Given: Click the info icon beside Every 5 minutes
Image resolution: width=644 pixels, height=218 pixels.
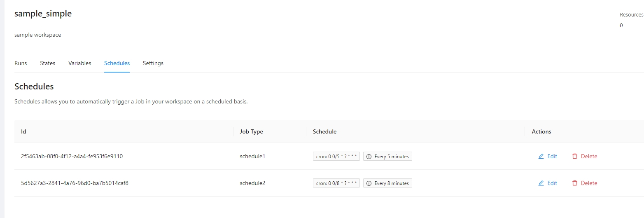Looking at the screenshot, I should tap(369, 157).
